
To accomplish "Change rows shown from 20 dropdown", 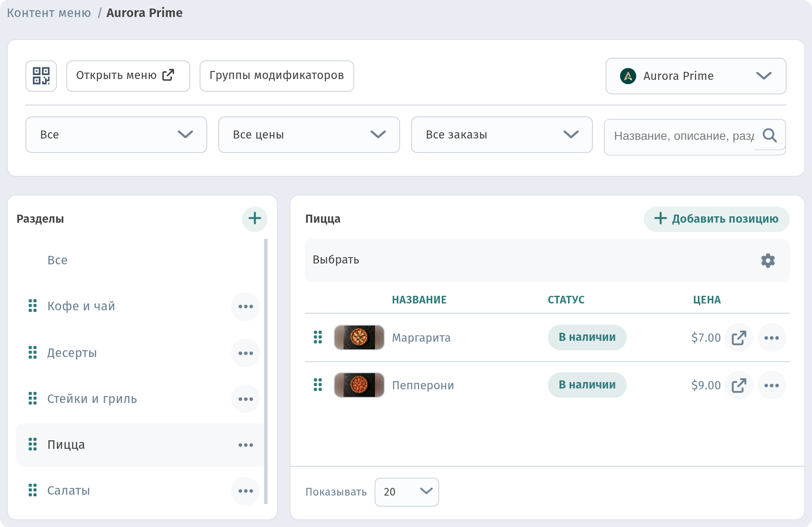I will click(407, 492).
